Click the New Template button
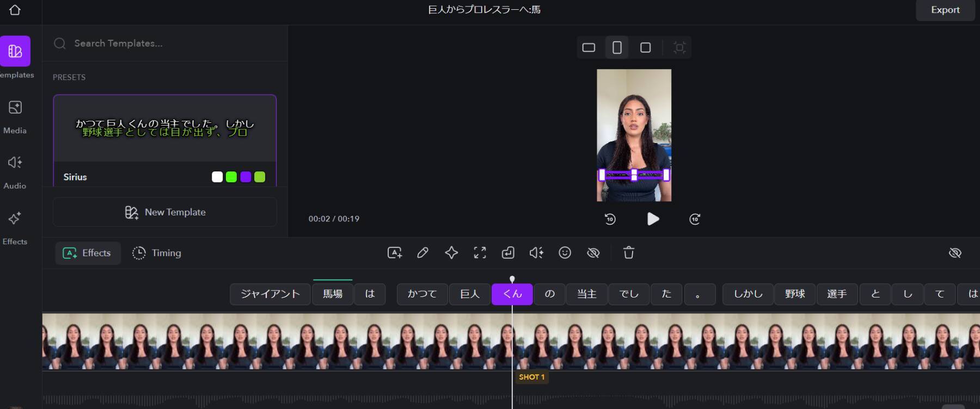This screenshot has width=980, height=409. 165,212
